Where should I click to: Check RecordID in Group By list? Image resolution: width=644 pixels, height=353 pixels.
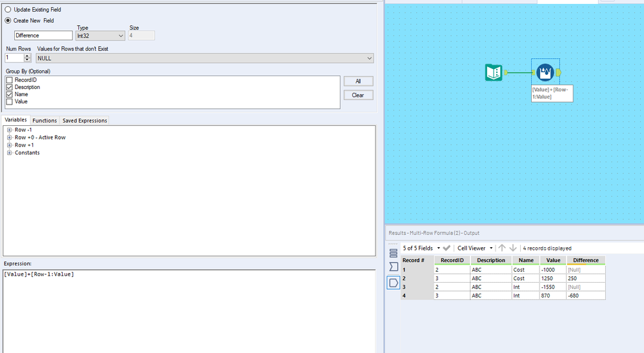point(10,80)
